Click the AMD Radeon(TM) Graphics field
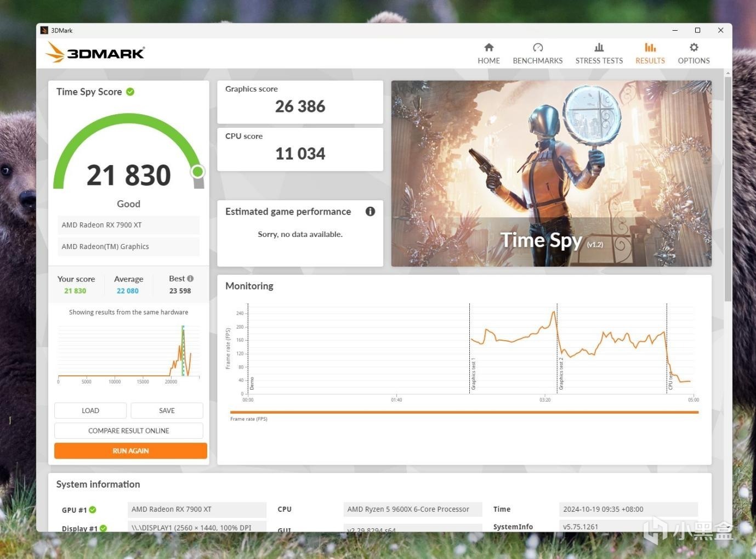 pyautogui.click(x=128, y=247)
